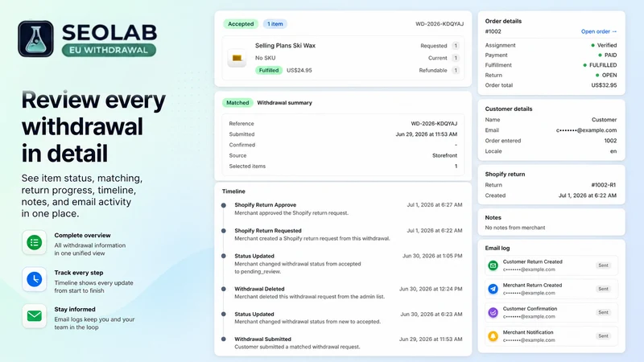The height and width of the screenshot is (362, 644).
Task: Click the Stay informed envelope icon
Action: coord(35,315)
